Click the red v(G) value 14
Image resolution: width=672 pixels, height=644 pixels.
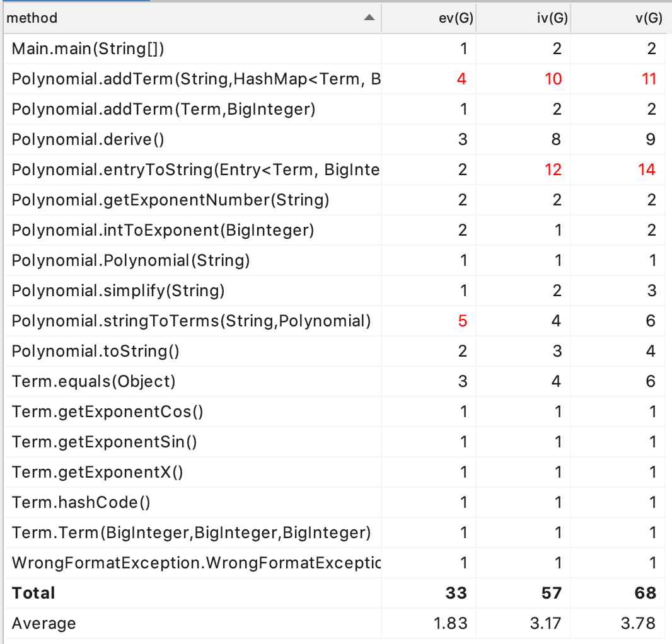(x=647, y=170)
